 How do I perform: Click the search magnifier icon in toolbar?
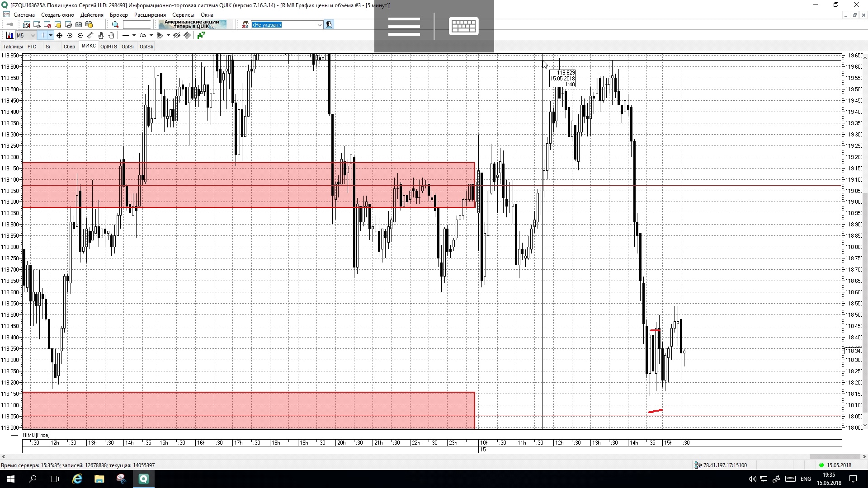[115, 25]
